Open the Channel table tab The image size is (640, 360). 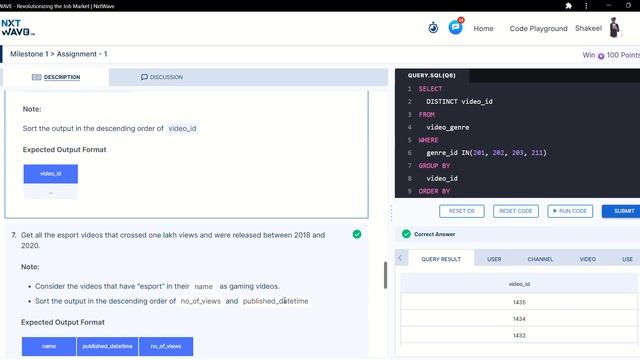coord(540,259)
